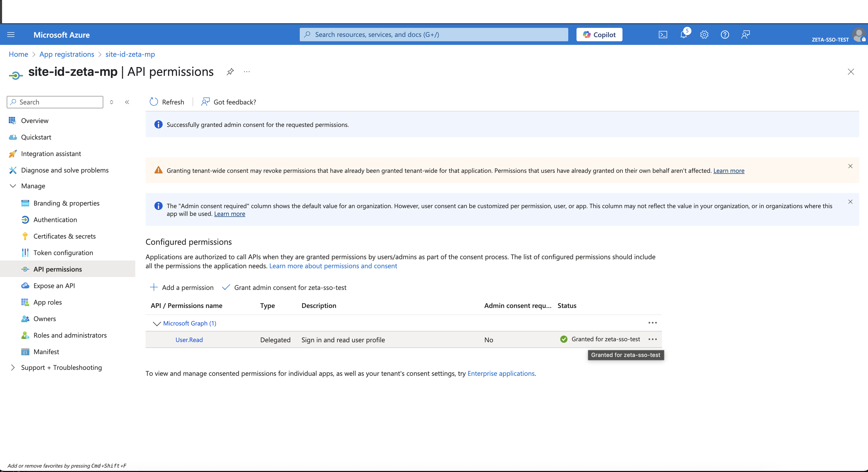868x472 pixels.
Task: Open the portal hamburger menu
Action: [10, 34]
